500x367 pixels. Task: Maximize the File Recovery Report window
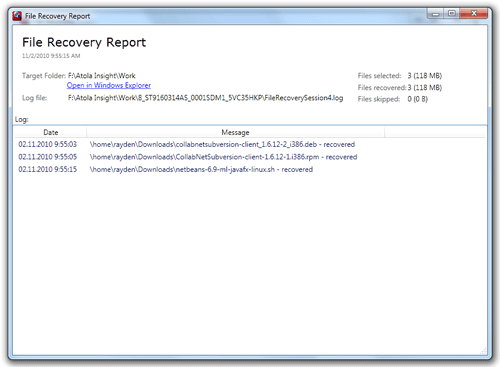tap(452, 14)
